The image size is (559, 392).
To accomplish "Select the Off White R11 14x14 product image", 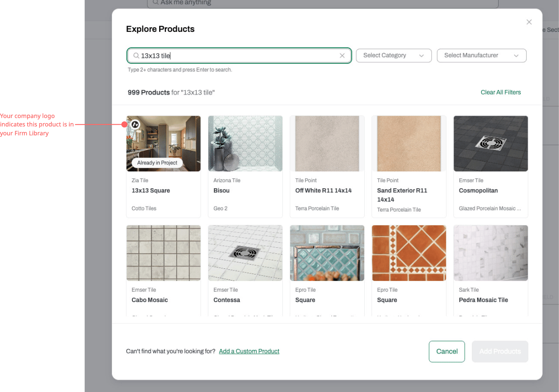I will [x=327, y=143].
